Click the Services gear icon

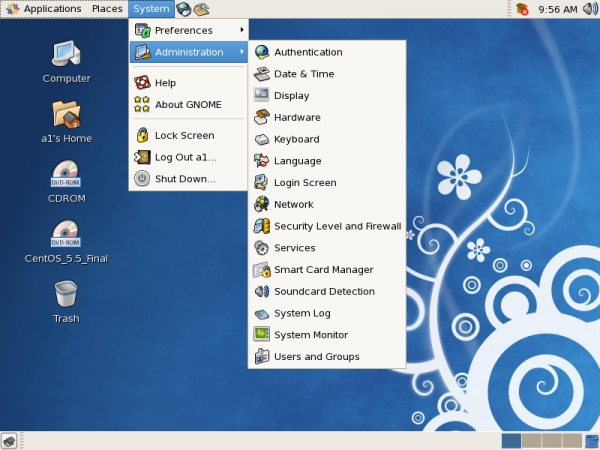262,248
